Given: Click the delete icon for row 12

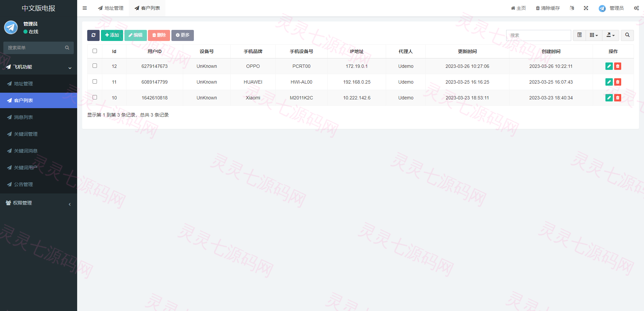Looking at the screenshot, I should tap(618, 66).
